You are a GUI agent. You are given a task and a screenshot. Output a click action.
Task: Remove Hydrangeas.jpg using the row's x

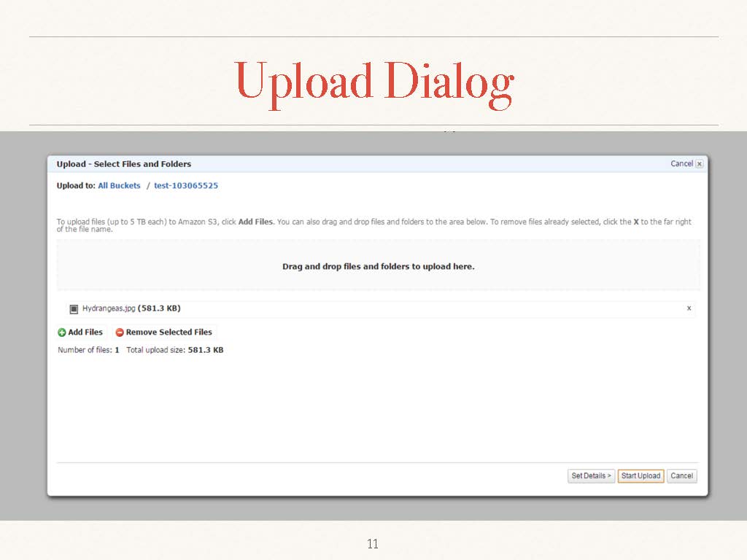689,308
